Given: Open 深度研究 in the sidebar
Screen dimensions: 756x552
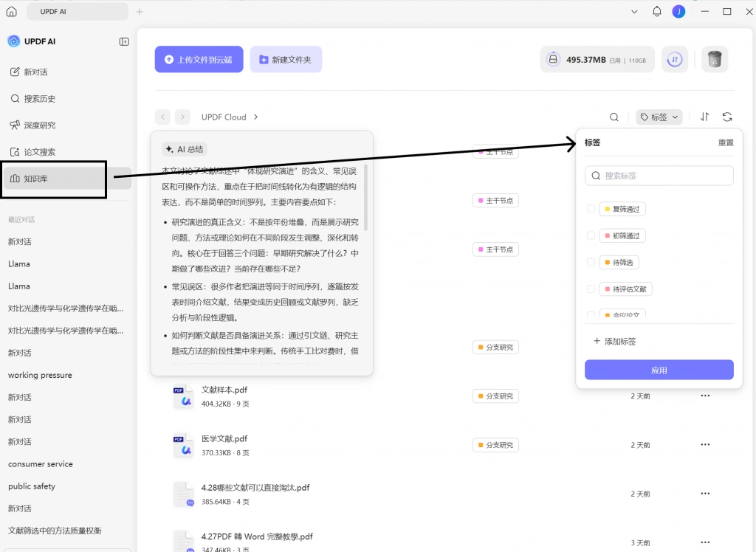Looking at the screenshot, I should 32,125.
